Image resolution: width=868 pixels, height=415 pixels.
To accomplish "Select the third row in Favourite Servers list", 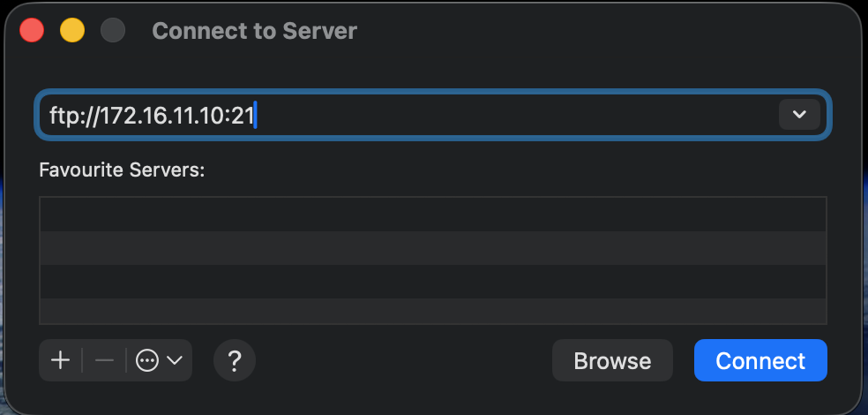I will click(x=432, y=282).
